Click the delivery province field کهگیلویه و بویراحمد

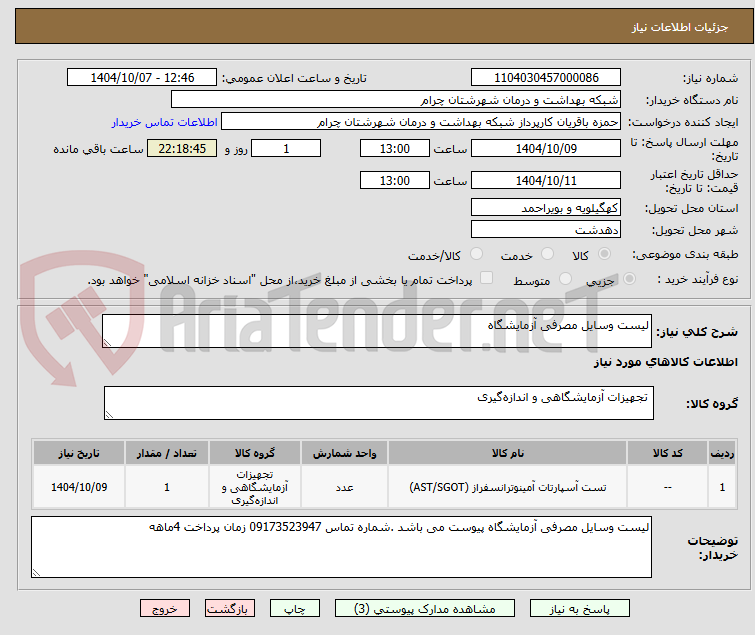click(x=546, y=207)
